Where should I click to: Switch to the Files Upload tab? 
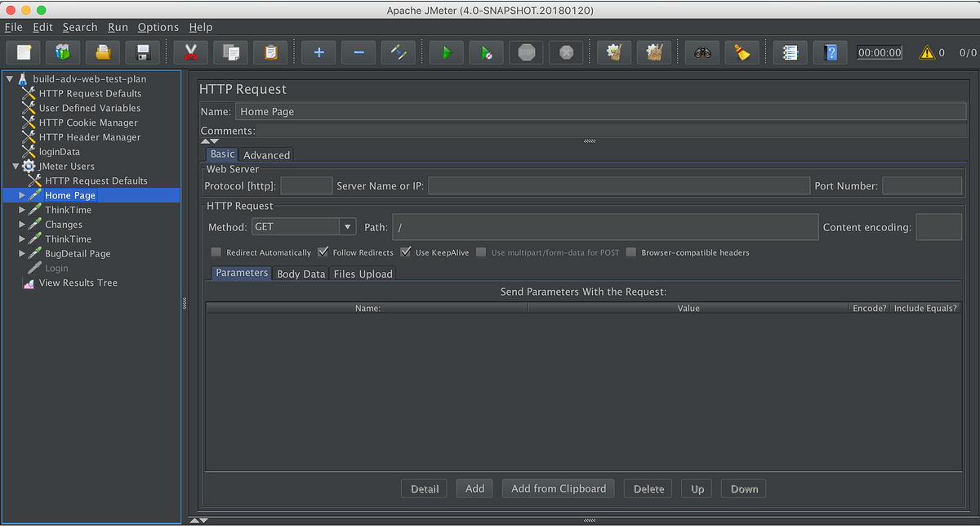point(363,274)
